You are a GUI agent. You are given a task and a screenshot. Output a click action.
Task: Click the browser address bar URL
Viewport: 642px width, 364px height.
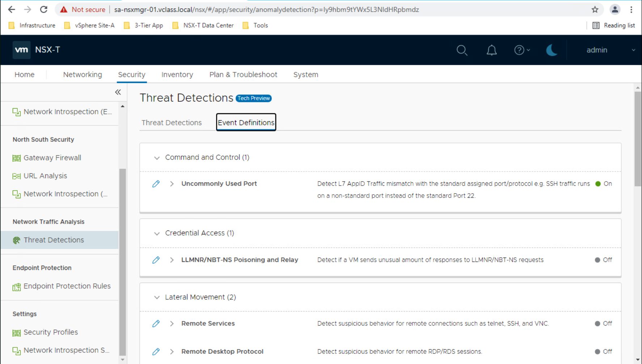click(x=266, y=9)
